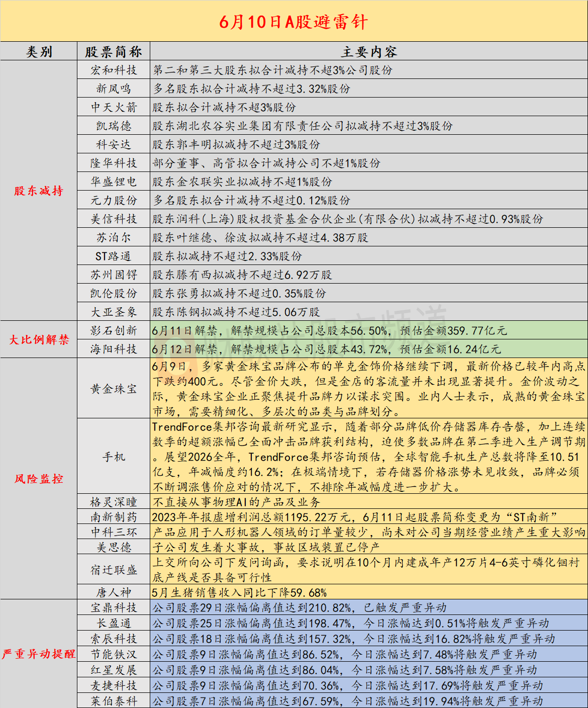Select the 股票简称 column header
The height and width of the screenshot is (708, 588).
[114, 52]
